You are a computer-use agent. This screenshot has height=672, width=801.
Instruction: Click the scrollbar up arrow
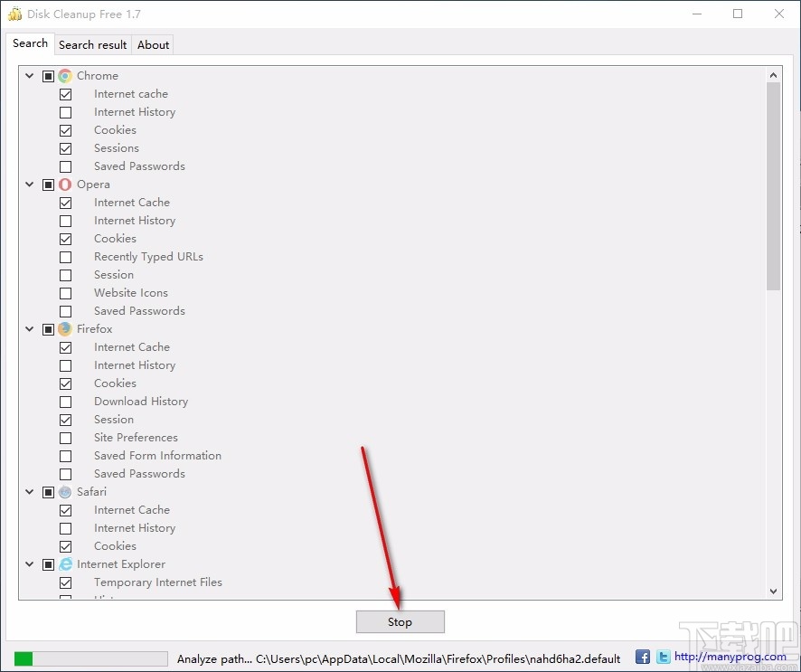click(x=773, y=75)
